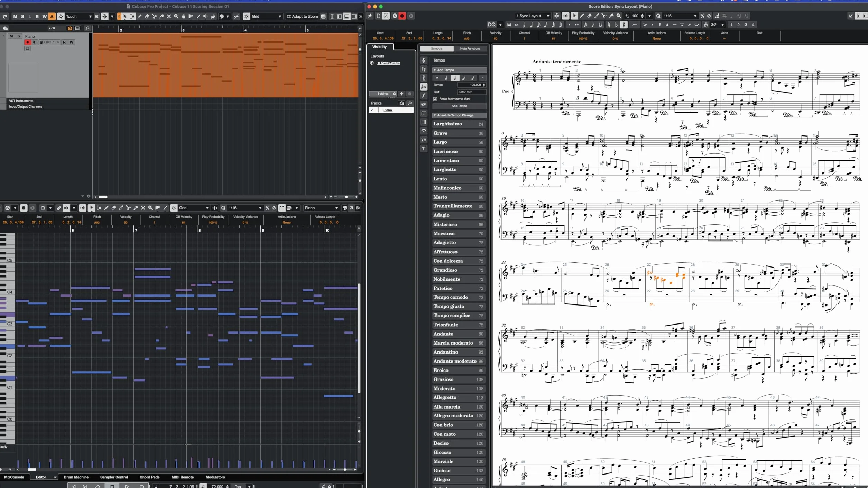Toggle Mute on the Piano track
This screenshot has height=488, width=868.
pos(11,36)
